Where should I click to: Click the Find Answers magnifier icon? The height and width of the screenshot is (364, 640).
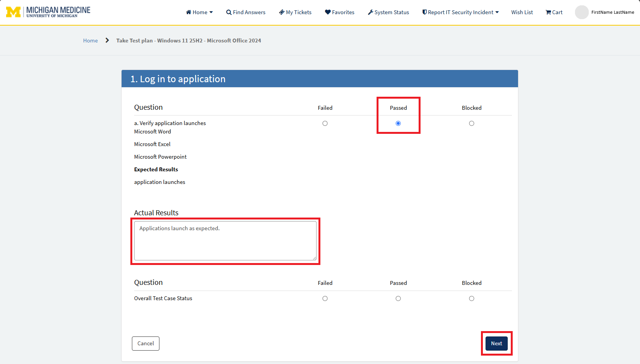(229, 12)
